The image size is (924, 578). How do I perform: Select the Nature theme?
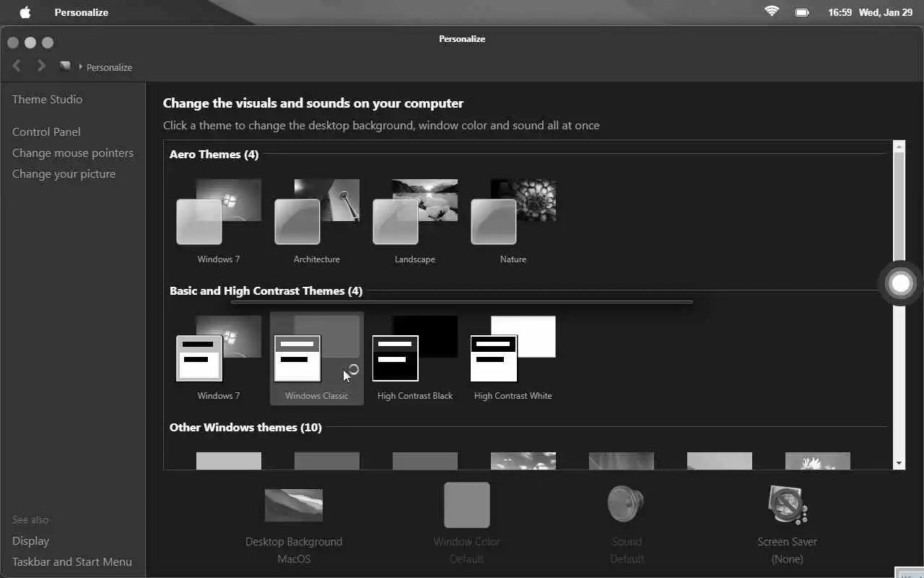click(x=513, y=221)
